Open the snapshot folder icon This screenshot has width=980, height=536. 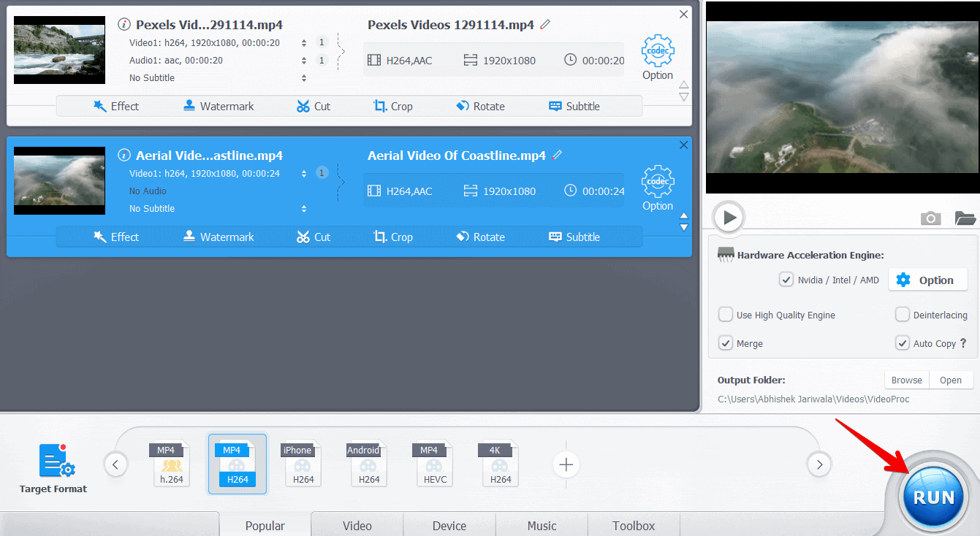click(965, 218)
